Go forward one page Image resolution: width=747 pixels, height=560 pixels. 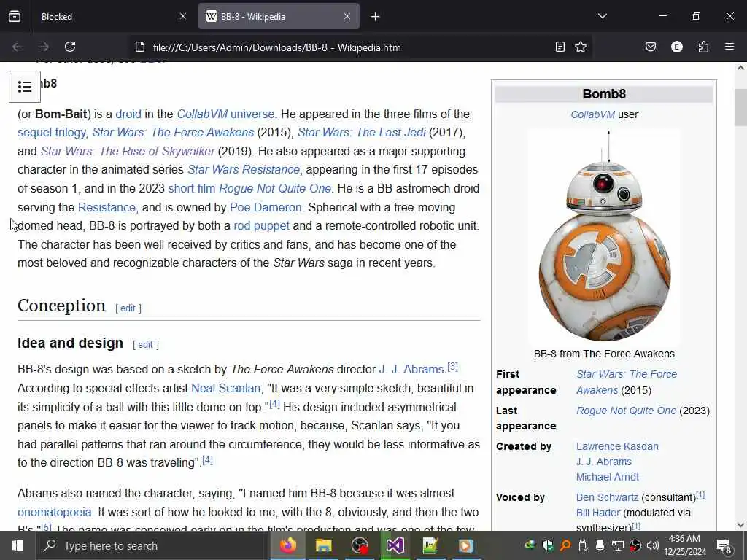pos(43,47)
